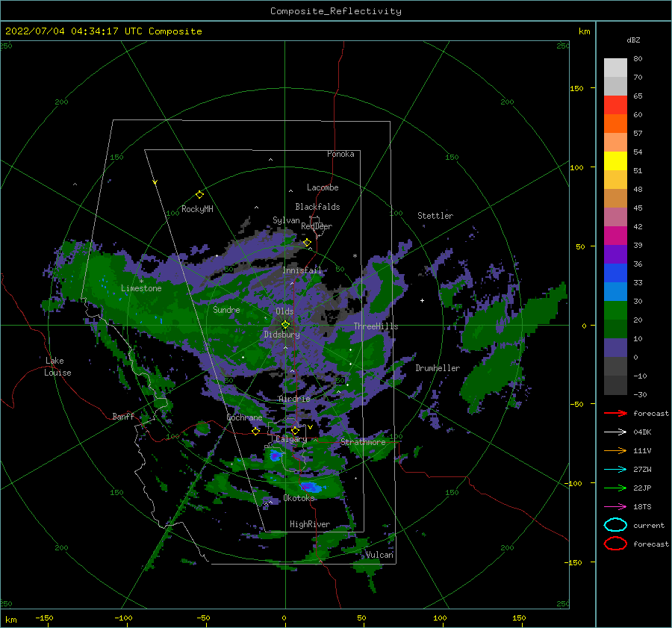Select the Limestone label
672x628 pixels.
tap(141, 288)
